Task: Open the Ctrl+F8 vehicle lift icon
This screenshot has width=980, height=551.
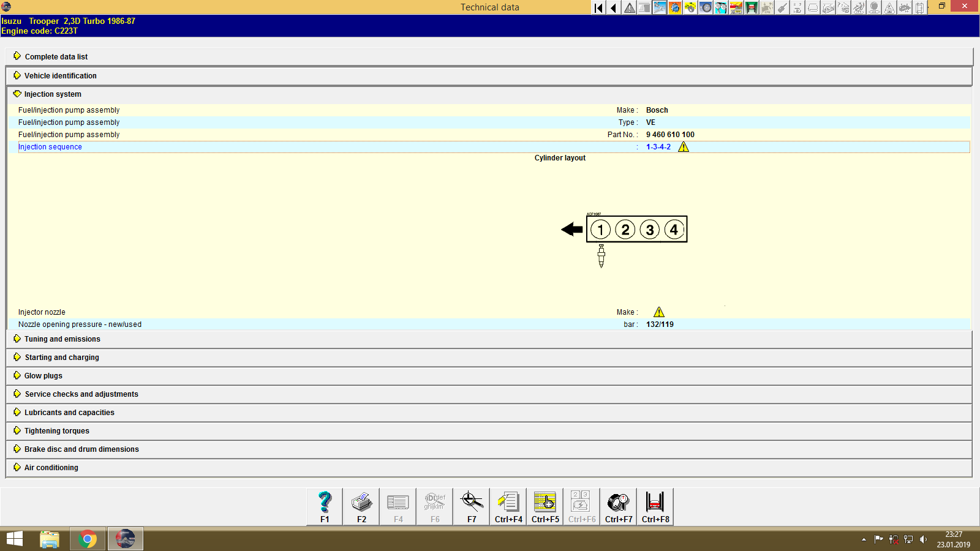Action: tap(655, 505)
